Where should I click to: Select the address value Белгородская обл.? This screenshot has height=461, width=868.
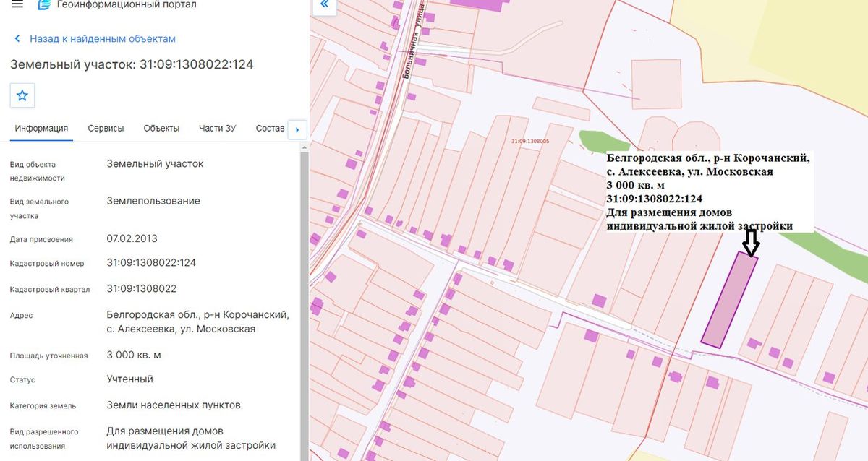coord(197,322)
